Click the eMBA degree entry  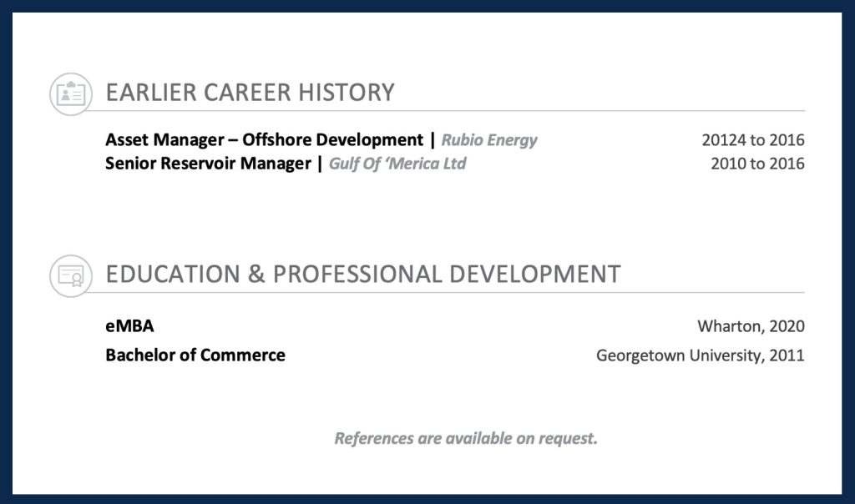129,326
